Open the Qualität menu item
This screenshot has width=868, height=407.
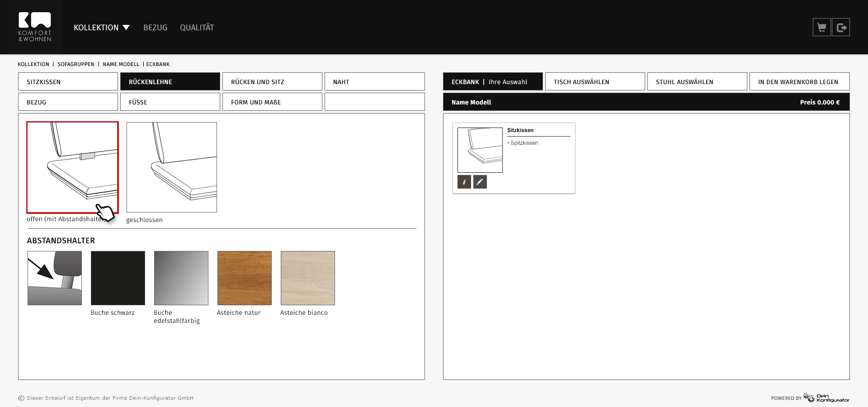tap(197, 28)
